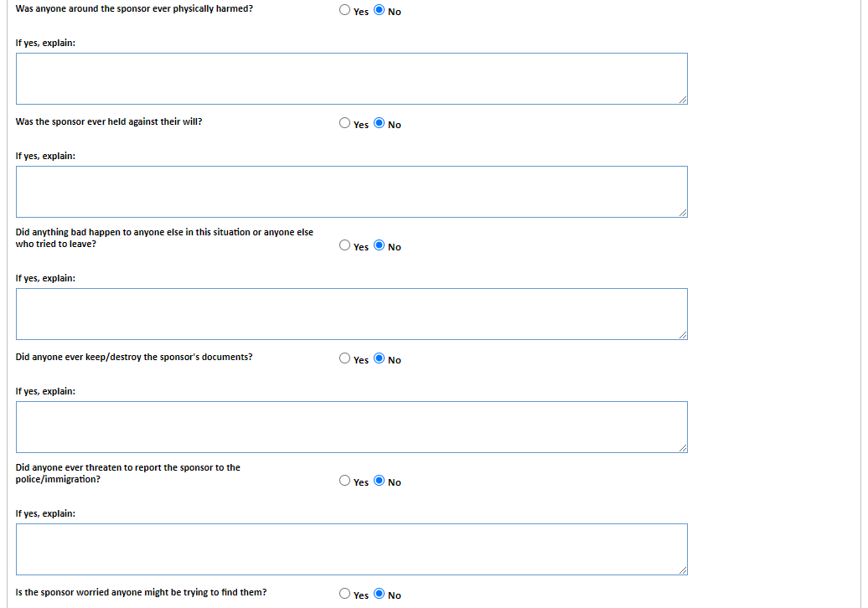Select No for sponsor held against their will
Image resolution: width=868 pixels, height=608 pixels.
point(380,123)
